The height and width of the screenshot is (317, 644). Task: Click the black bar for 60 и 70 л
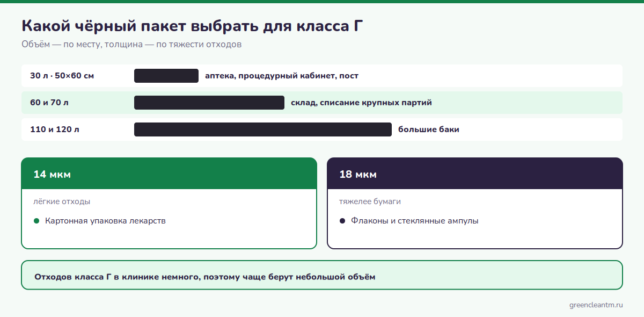coord(209,103)
